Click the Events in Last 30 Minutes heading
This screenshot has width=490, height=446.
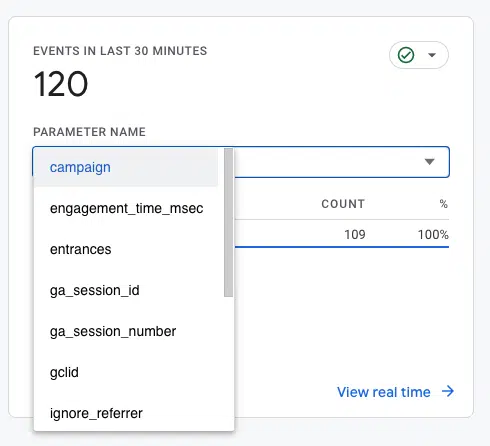[120, 51]
